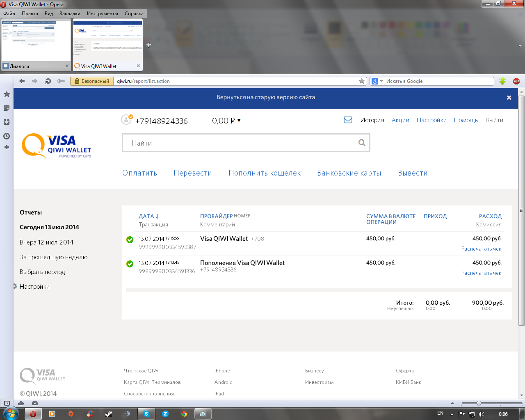Image resolution: width=525 pixels, height=420 pixels.
Task: Open the Инструменты menu
Action: tap(103, 14)
